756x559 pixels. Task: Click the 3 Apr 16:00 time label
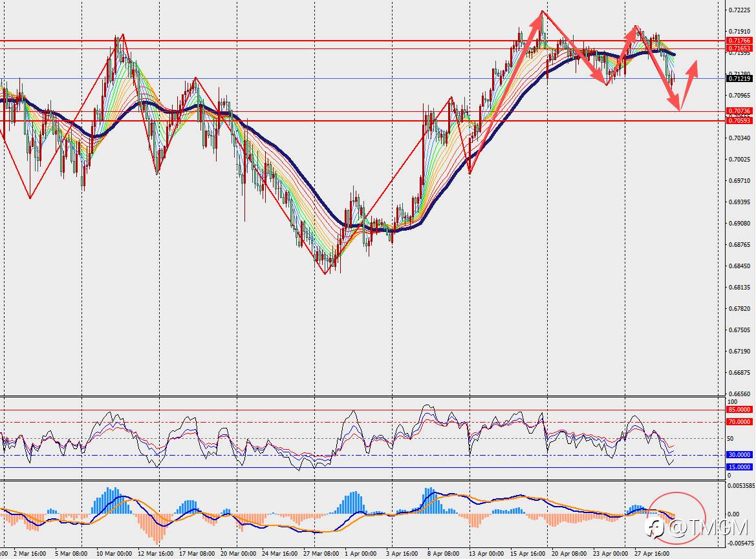(x=402, y=554)
